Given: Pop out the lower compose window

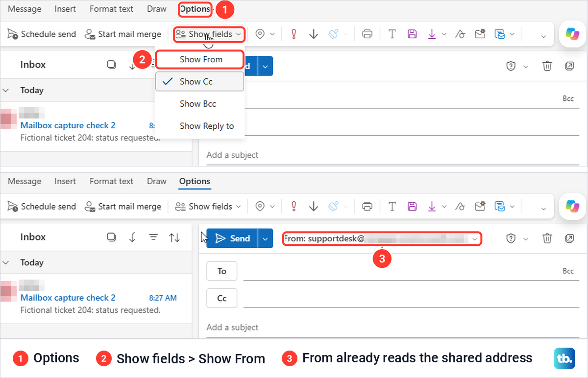Looking at the screenshot, I should coord(569,238).
